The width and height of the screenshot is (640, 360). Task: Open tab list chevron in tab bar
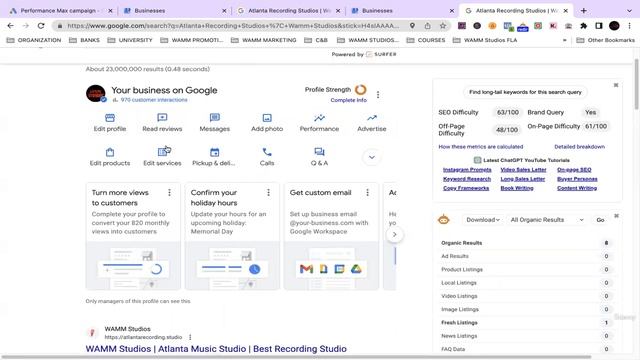coord(629,11)
